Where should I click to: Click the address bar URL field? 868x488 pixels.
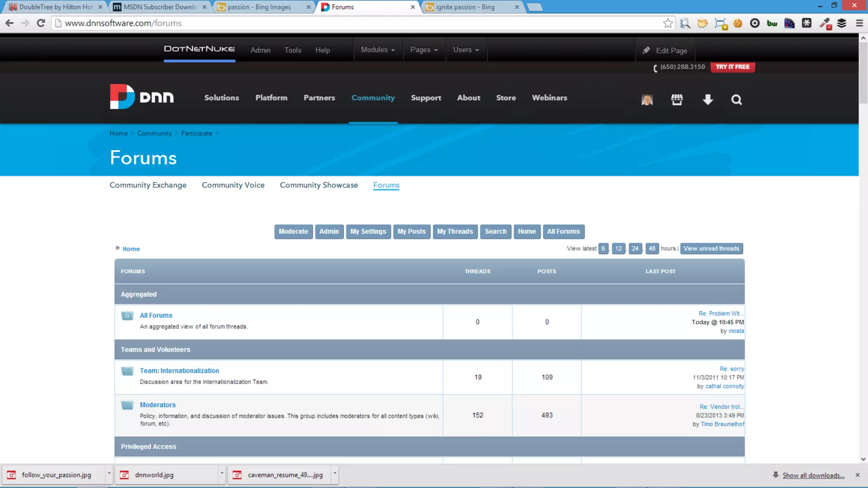click(339, 23)
